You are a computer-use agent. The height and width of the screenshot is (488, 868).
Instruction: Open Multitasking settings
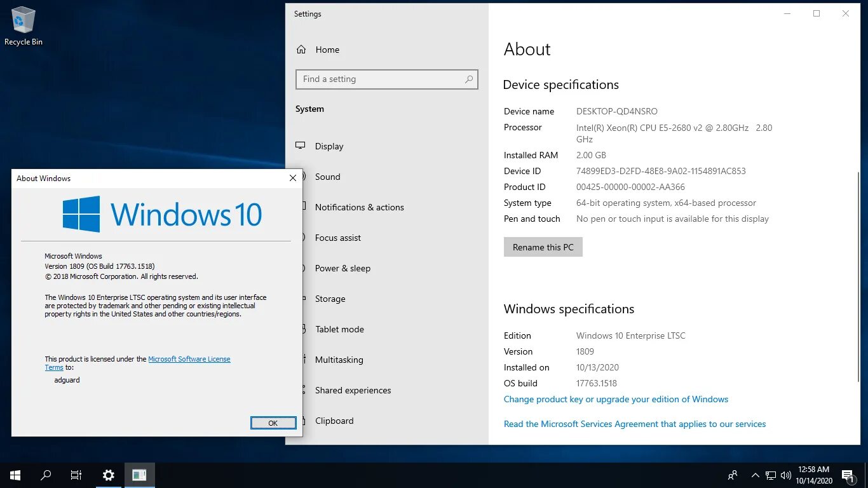pos(339,360)
